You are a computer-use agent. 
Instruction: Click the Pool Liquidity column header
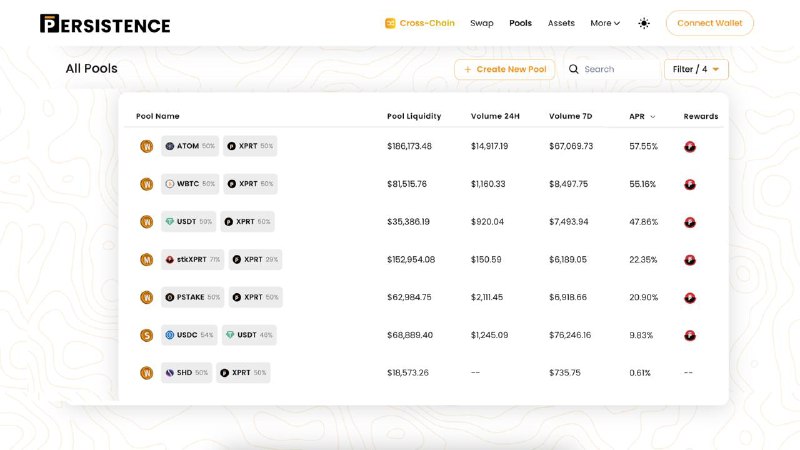pos(414,116)
